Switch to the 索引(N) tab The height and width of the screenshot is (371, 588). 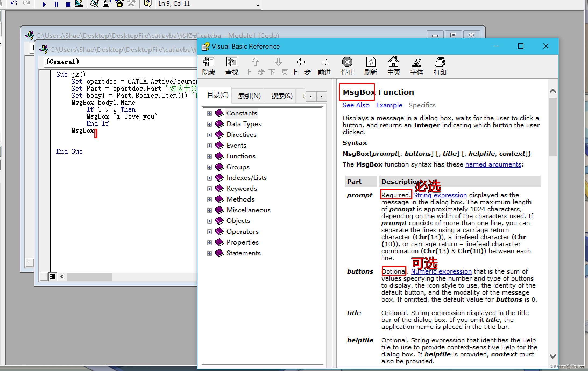click(249, 96)
